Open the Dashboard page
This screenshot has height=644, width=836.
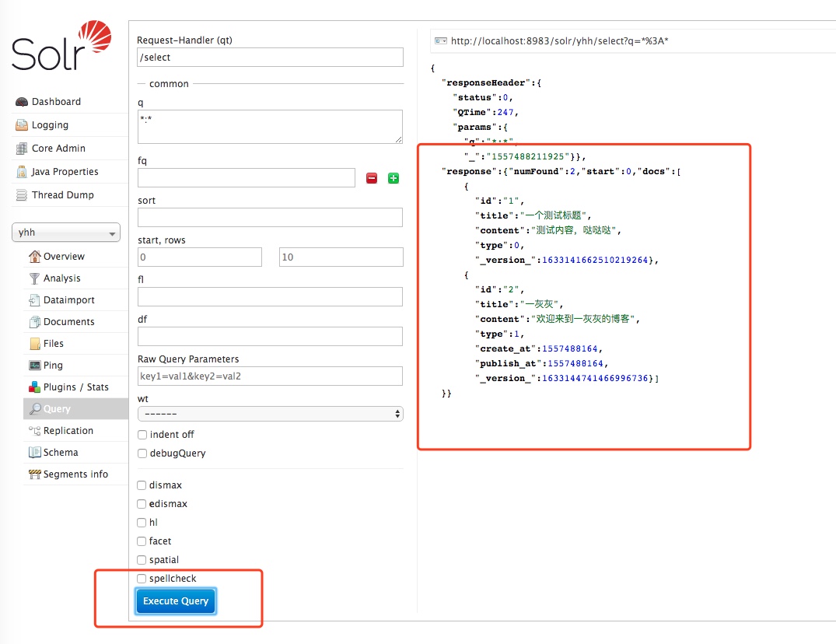click(x=56, y=102)
